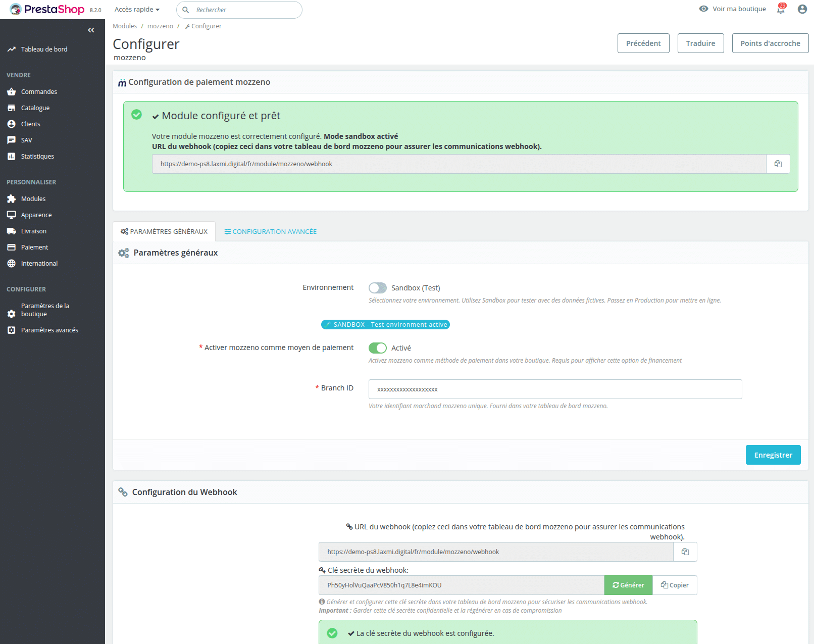Image resolution: width=814 pixels, height=644 pixels.
Task: Disable the Activé payment toggle
Action: [x=378, y=348]
